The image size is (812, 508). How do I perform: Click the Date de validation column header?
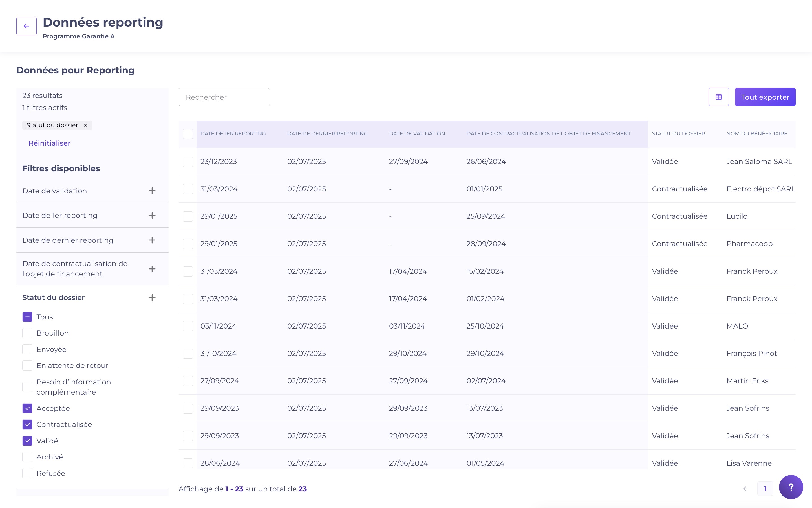(417, 134)
